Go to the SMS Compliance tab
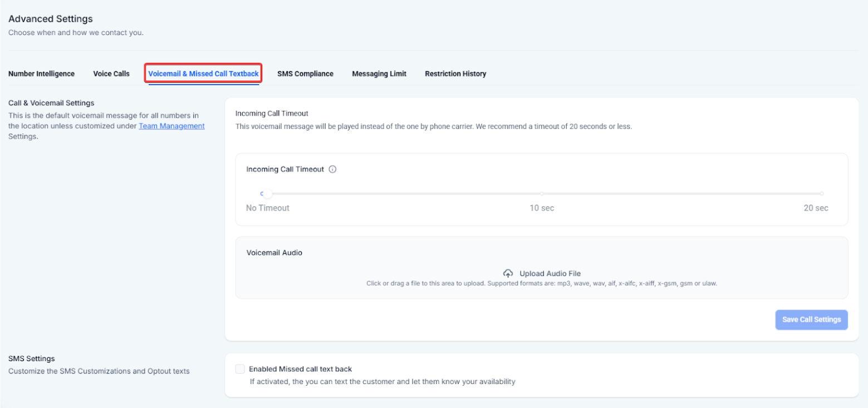 pyautogui.click(x=305, y=74)
